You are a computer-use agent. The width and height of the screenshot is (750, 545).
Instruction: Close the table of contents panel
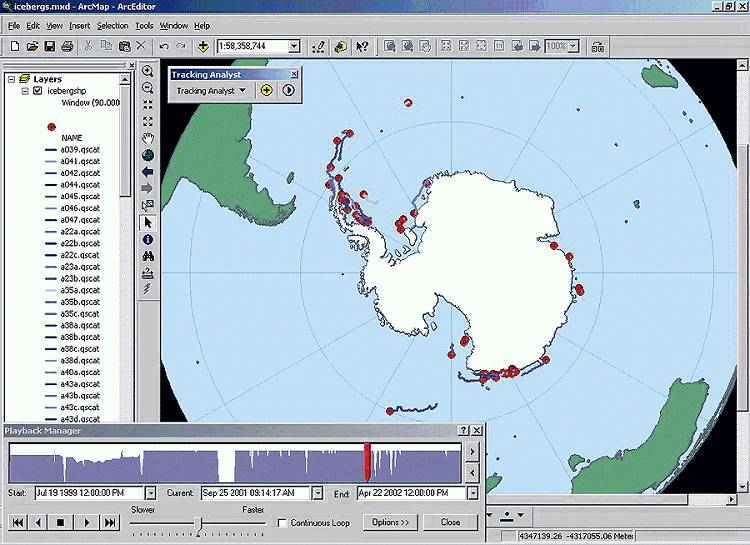coord(132,65)
